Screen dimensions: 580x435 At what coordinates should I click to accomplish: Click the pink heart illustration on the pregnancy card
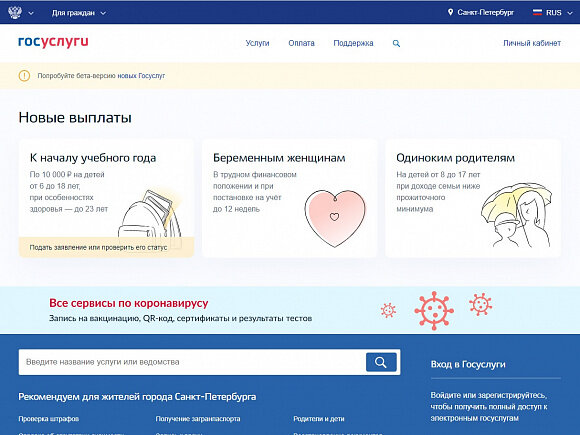click(335, 218)
